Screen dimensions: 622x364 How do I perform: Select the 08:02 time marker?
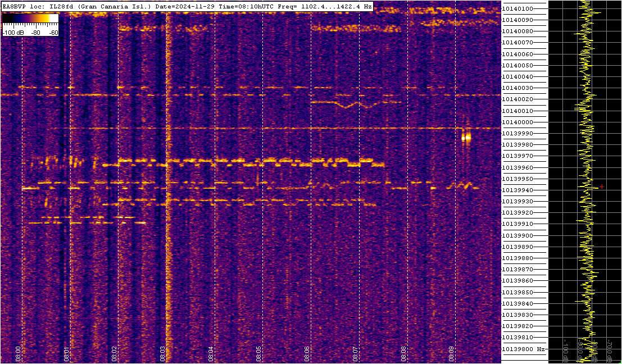pyautogui.click(x=115, y=353)
